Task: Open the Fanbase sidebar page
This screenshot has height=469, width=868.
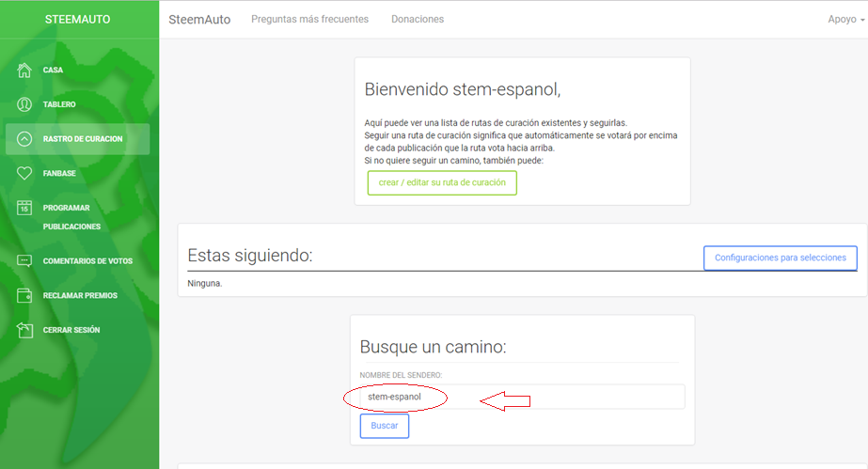Action: click(77, 173)
